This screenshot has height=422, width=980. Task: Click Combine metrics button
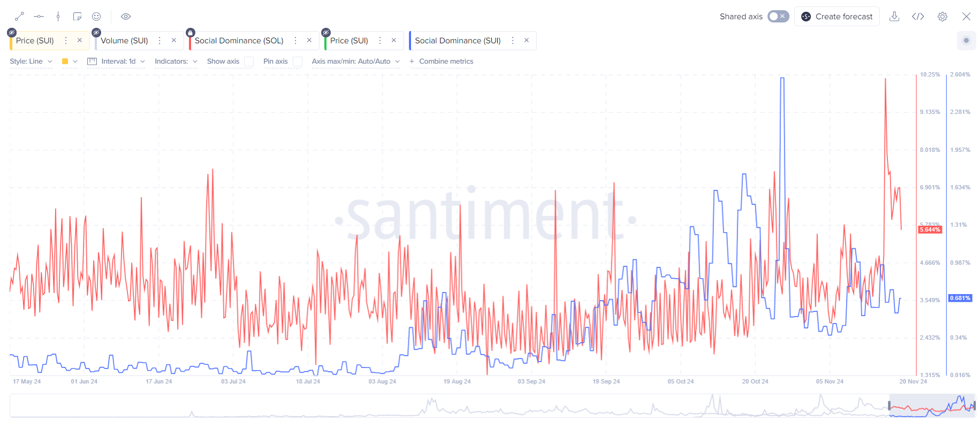442,62
